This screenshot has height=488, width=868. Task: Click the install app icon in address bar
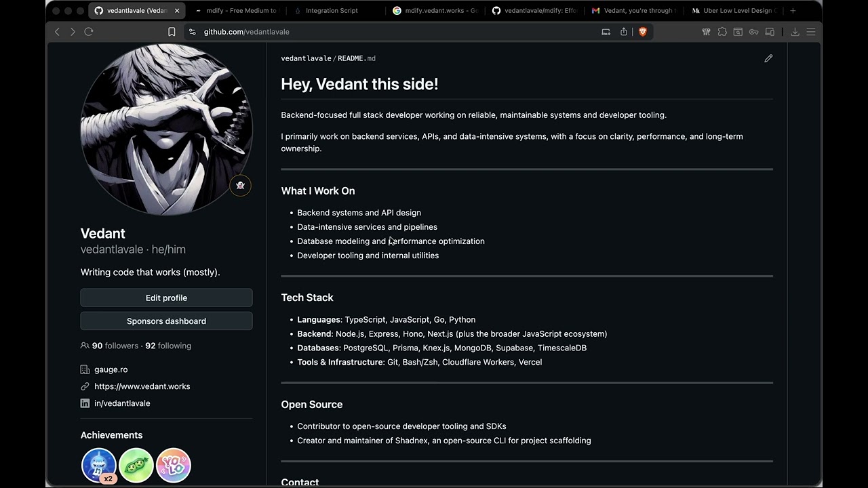(606, 32)
